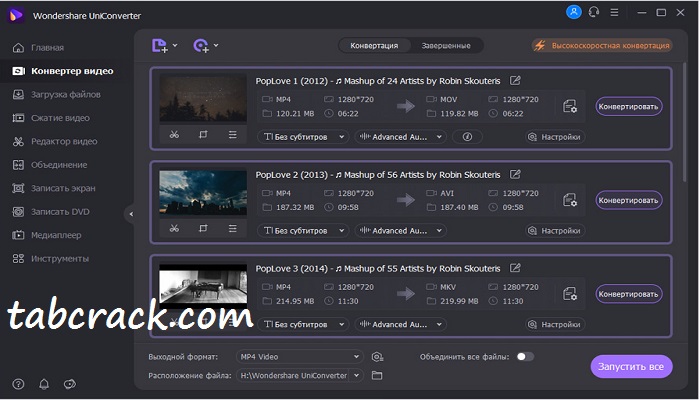This screenshot has width=700, height=400.
Task: Open the user account icon
Action: pyautogui.click(x=574, y=12)
